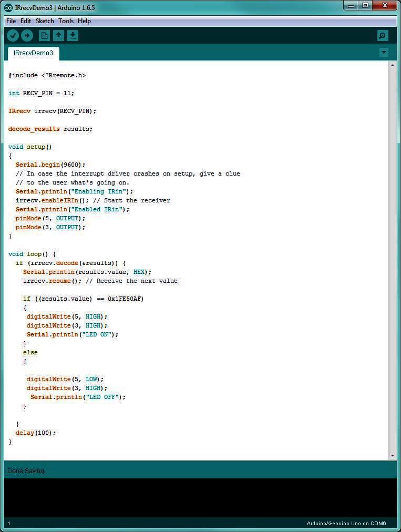Image resolution: width=401 pixels, height=532 pixels.
Task: Open the File menu
Action: point(11,21)
